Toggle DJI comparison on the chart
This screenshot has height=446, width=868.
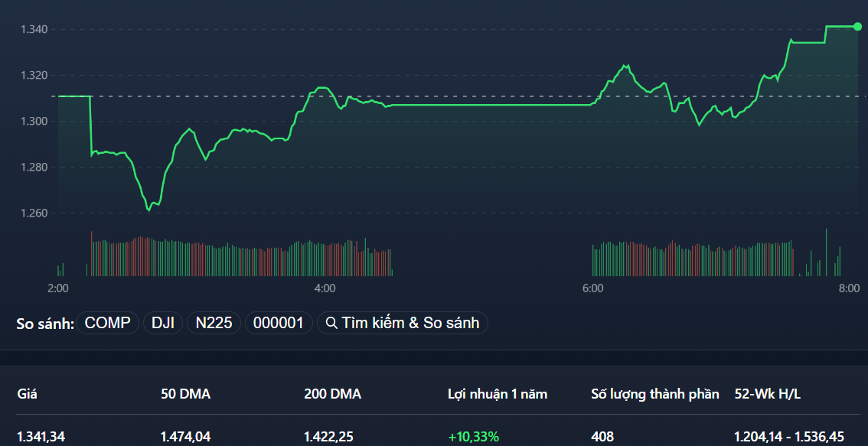[x=162, y=322]
